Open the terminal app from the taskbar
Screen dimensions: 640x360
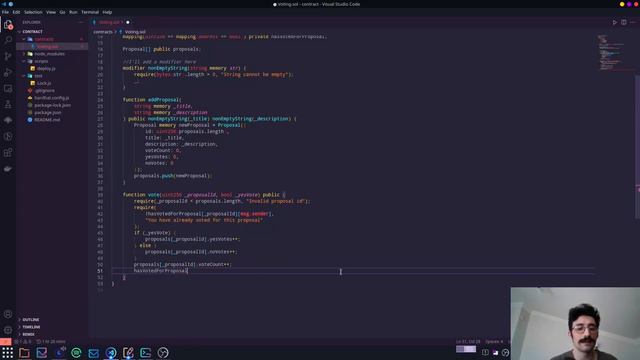[145, 353]
